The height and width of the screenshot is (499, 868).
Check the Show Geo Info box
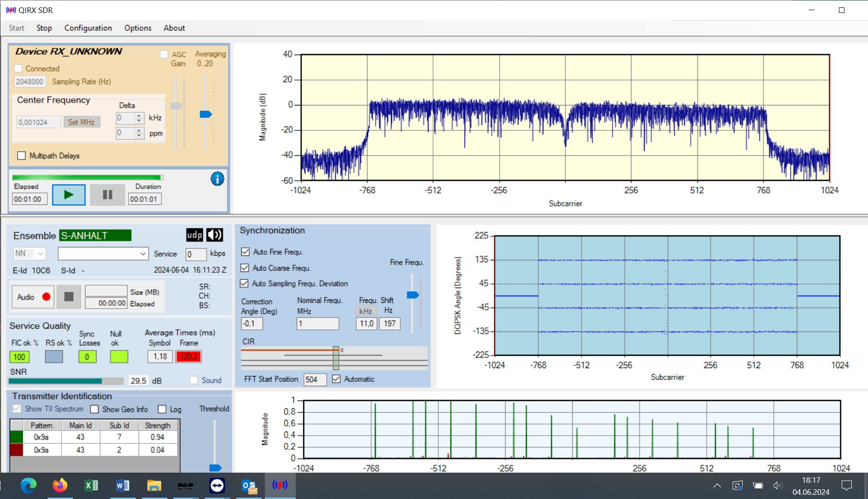click(x=95, y=409)
